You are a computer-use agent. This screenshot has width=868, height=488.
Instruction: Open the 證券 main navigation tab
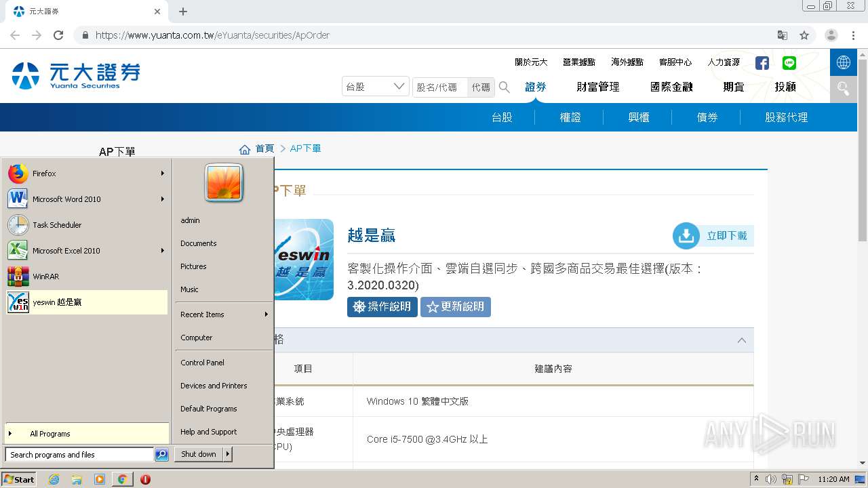[536, 87]
